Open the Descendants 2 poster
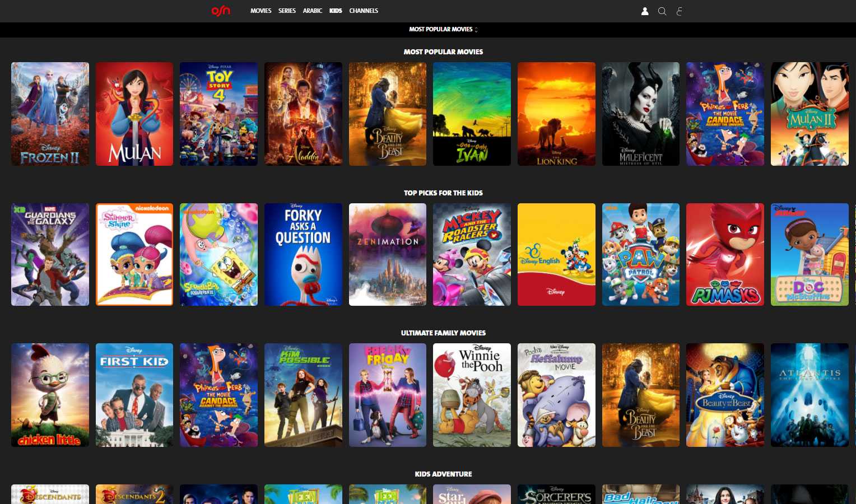Image resolution: width=856 pixels, height=504 pixels. pyautogui.click(x=134, y=494)
